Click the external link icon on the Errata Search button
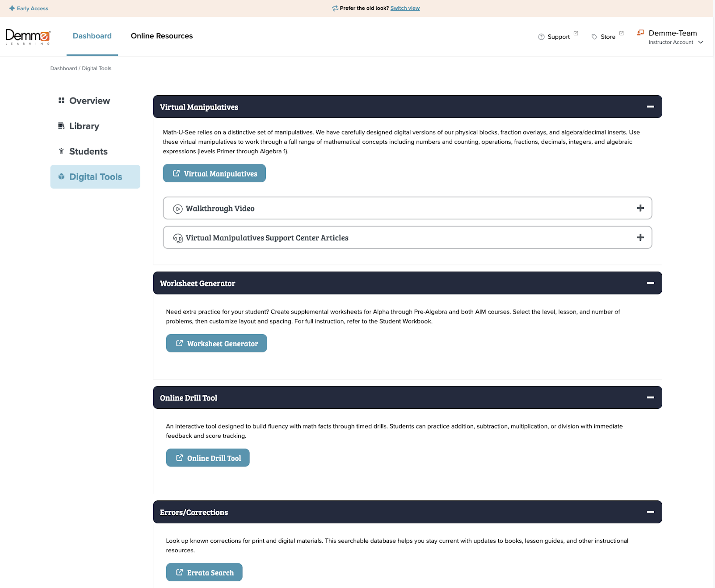This screenshot has width=715, height=588. (x=179, y=572)
